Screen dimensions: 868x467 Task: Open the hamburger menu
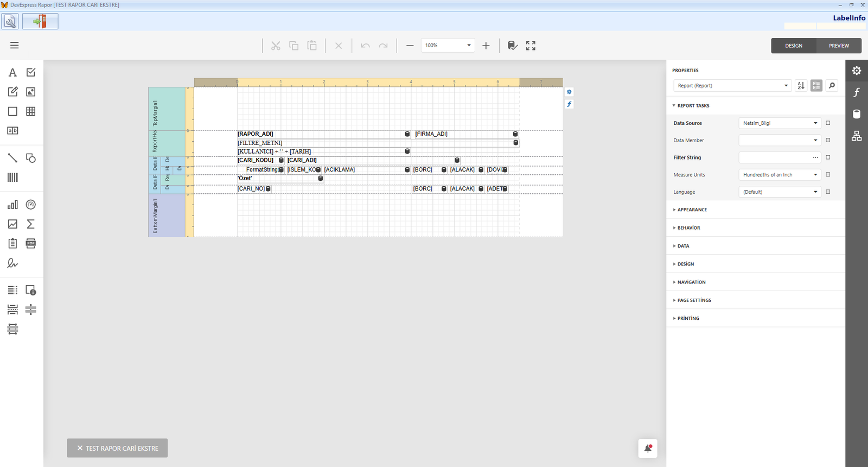[x=15, y=46]
